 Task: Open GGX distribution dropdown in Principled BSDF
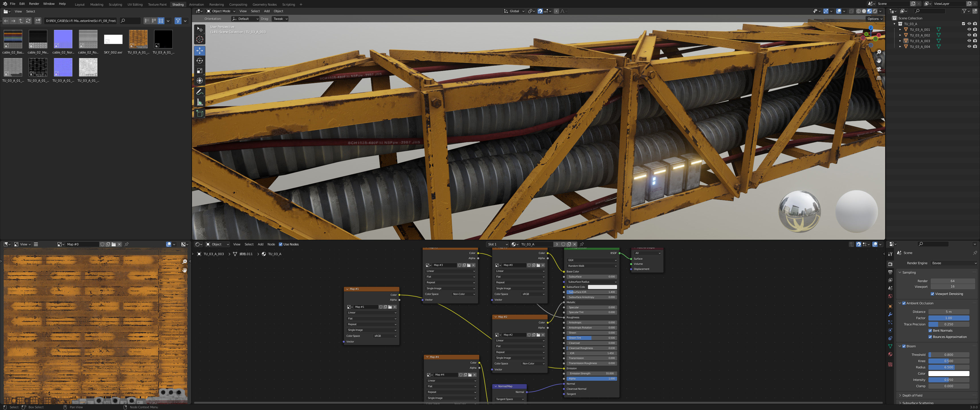pyautogui.click(x=592, y=261)
